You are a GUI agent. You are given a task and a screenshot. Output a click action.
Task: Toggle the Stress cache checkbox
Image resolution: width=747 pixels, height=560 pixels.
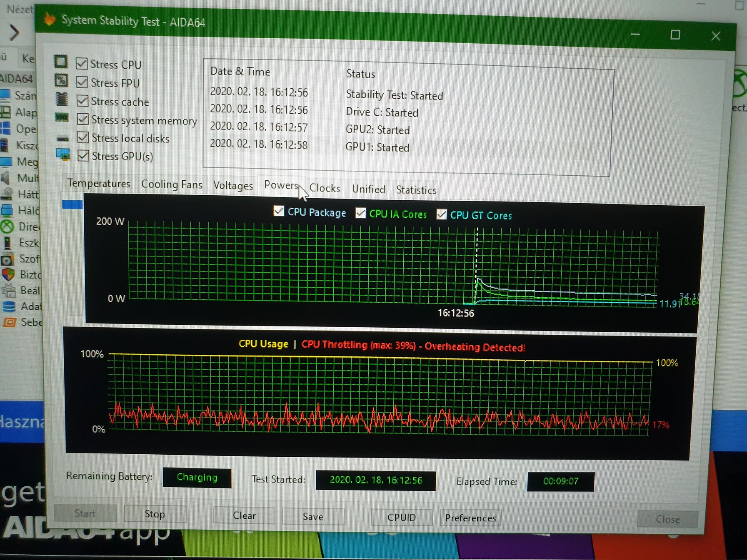coord(82,100)
